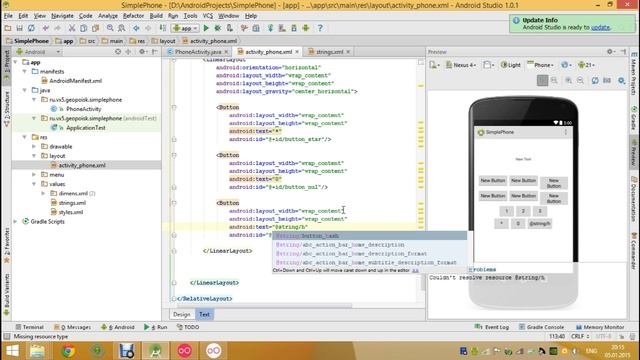This screenshot has width=640, height=360.
Task: Open Chrome from the Windows taskbar
Action: 68,351
